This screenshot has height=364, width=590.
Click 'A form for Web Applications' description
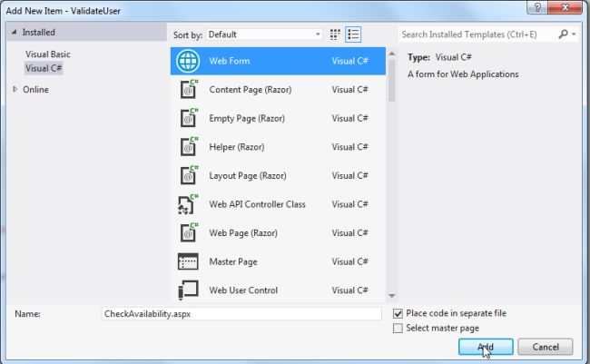tap(463, 74)
